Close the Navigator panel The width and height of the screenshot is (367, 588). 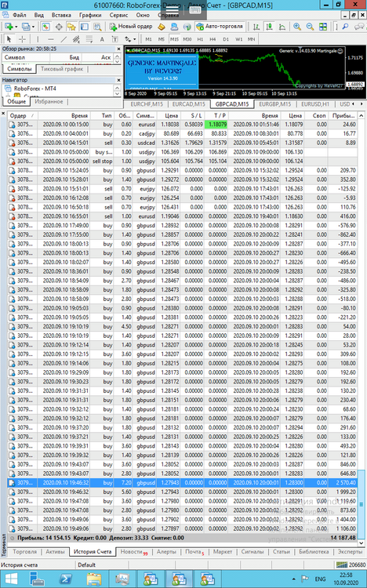click(x=118, y=80)
